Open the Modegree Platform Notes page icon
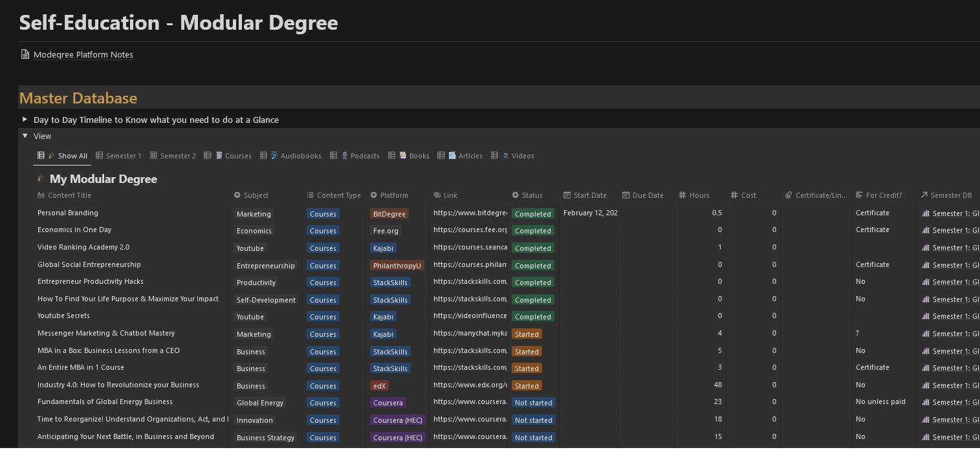 (25, 54)
